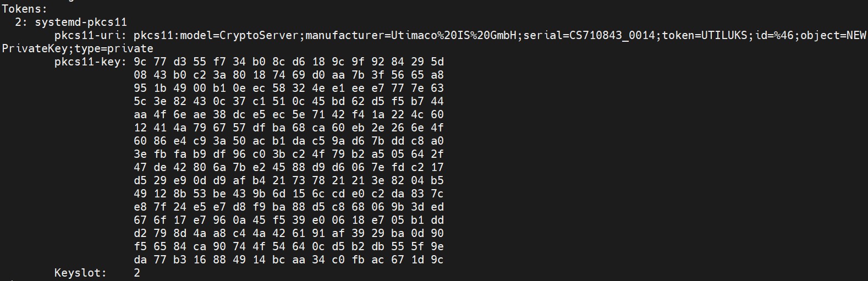This screenshot has width=868, height=281.
Task: Click the serial 'CS710843_0014' text
Action: click(612, 35)
